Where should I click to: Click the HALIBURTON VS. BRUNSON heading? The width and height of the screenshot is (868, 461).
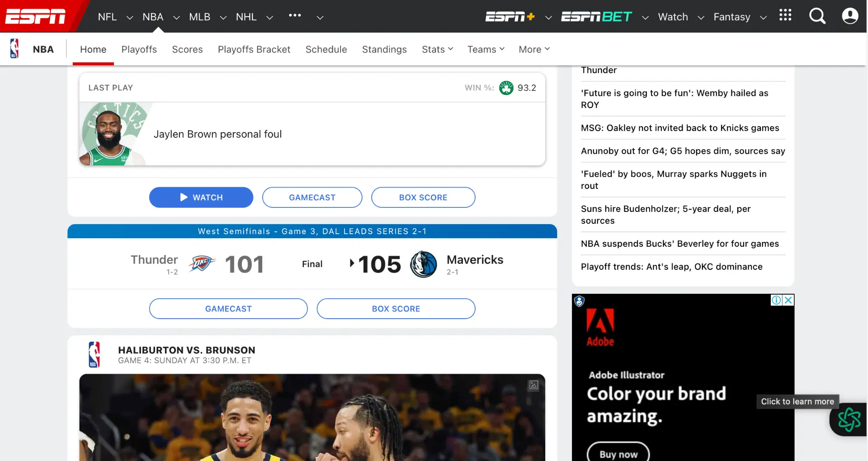pos(187,350)
